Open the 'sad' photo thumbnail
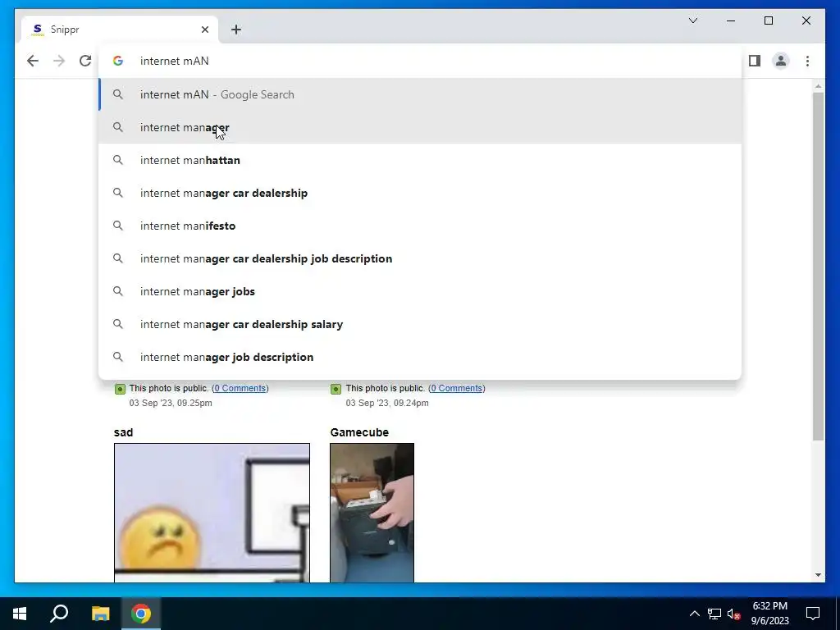The image size is (840, 630). [x=212, y=513]
